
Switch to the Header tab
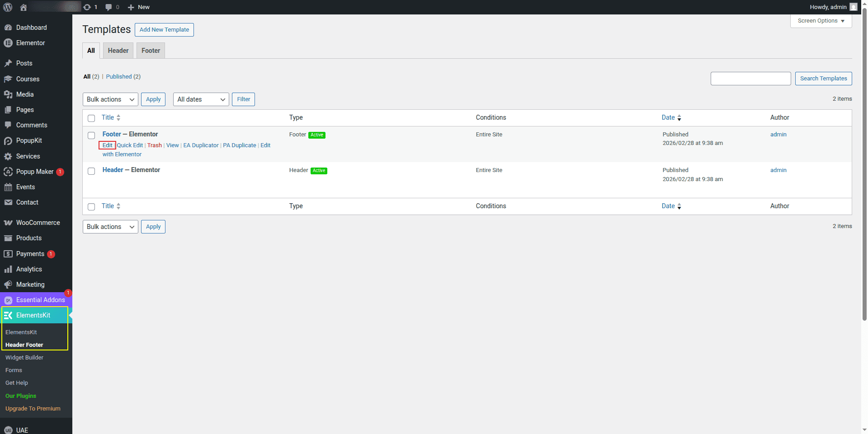[118, 51]
